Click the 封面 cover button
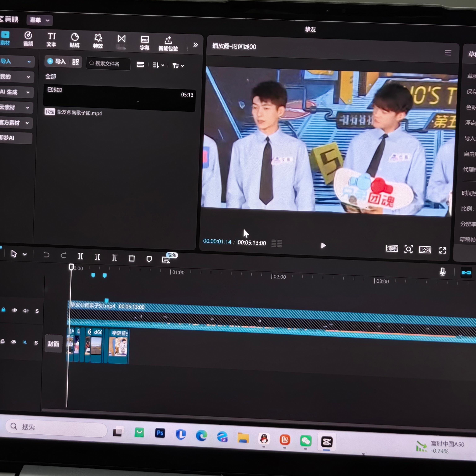Viewport: 476px width, 476px height. 53,344
